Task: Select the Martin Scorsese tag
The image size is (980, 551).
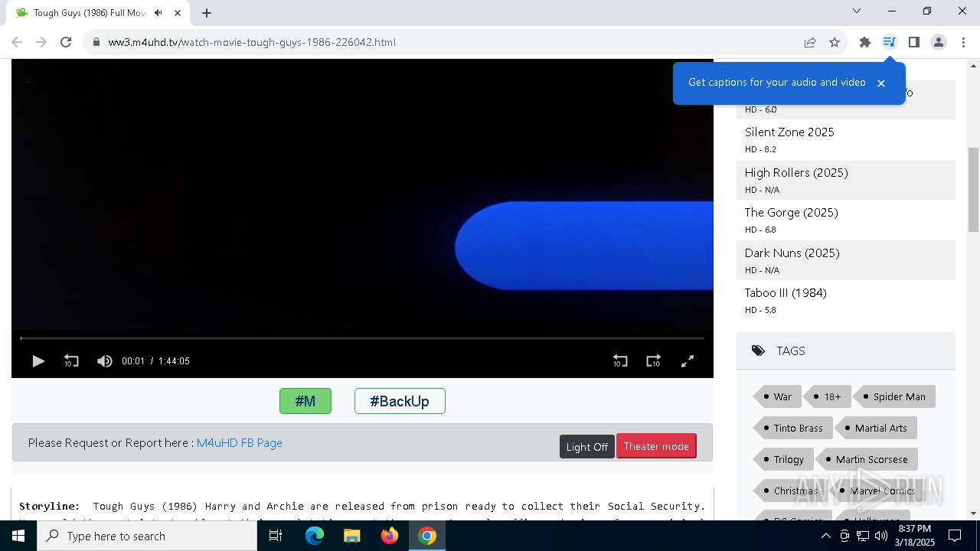Action: click(867, 459)
